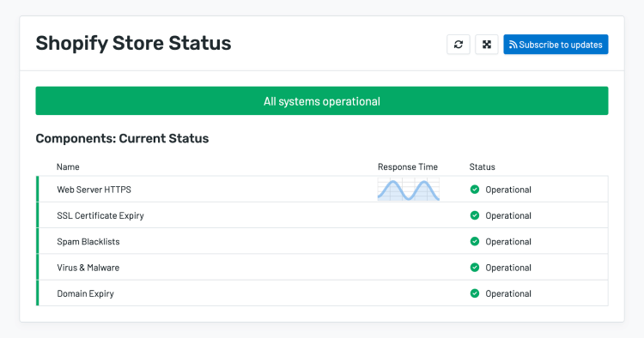Click the green check for Virus & Malware

475,268
